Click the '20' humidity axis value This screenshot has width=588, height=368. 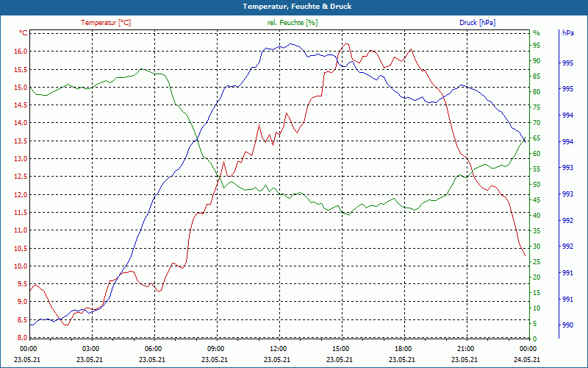[x=537, y=277]
